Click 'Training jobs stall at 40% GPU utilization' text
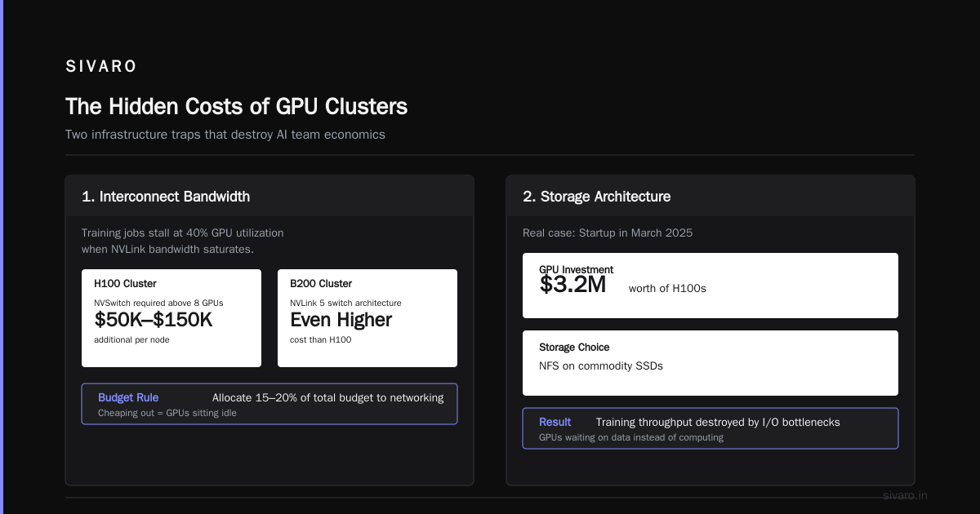The image size is (980, 514). [x=183, y=233]
